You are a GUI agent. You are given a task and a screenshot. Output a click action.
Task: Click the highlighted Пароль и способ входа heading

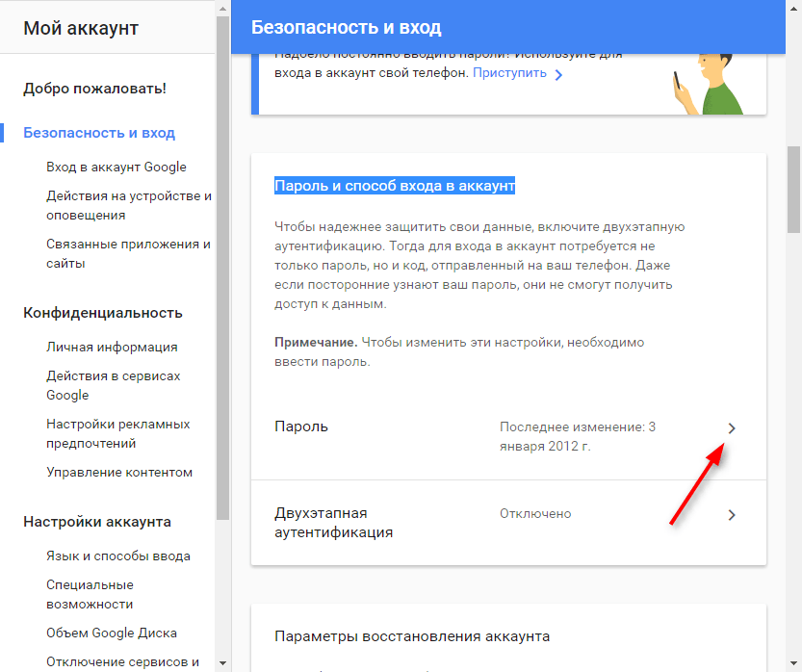click(395, 186)
